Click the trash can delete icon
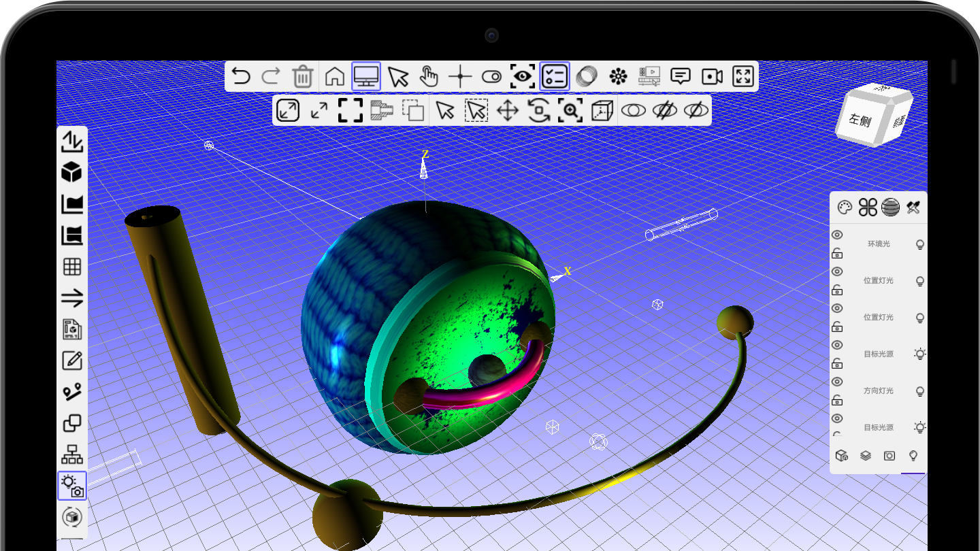The image size is (980, 551). pos(302,76)
